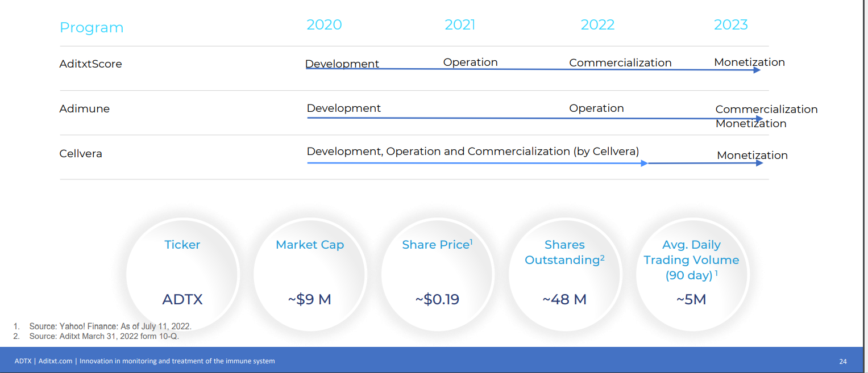The image size is (868, 373).
Task: Select the Cellvera program row label
Action: pyautogui.click(x=81, y=154)
